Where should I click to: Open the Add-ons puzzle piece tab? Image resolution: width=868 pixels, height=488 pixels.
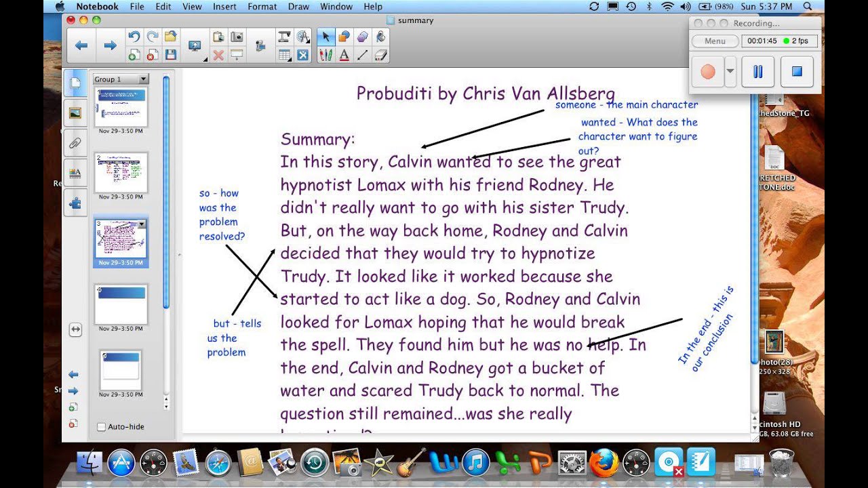click(75, 202)
